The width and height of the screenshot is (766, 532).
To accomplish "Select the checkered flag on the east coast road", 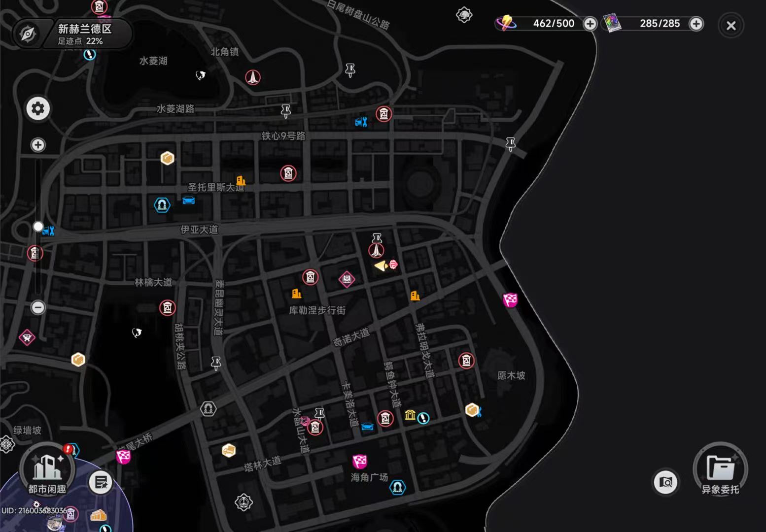I will click(510, 300).
